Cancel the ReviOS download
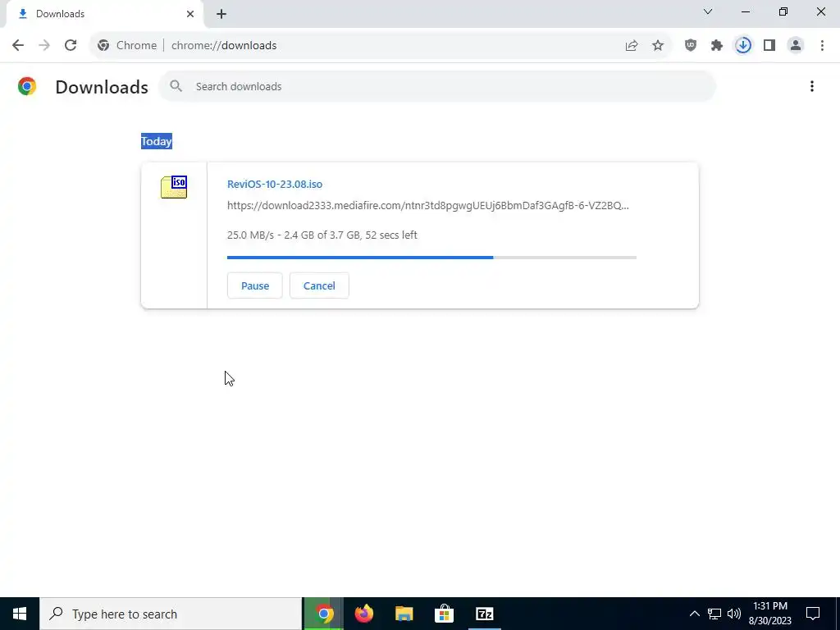Screen dimensions: 840x630 [319, 285]
